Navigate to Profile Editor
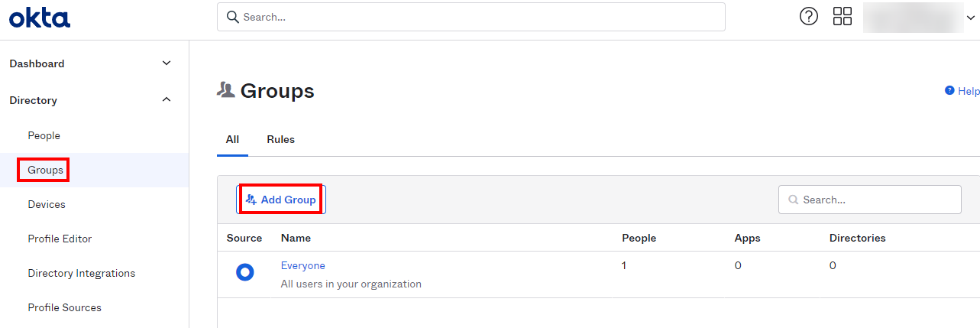The height and width of the screenshot is (328, 980). (60, 239)
